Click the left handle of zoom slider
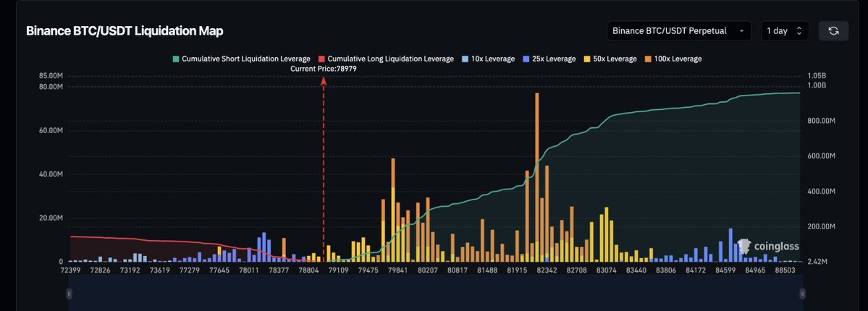 pos(69,294)
